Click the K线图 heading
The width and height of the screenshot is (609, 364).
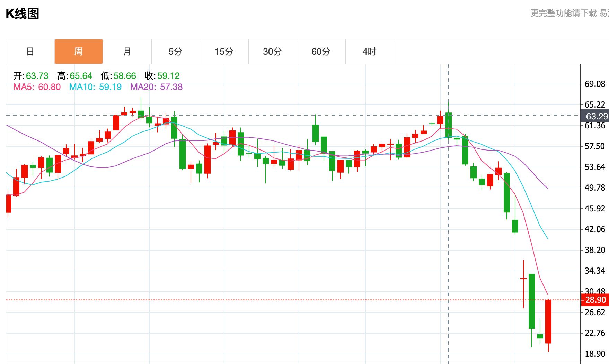[x=23, y=14]
